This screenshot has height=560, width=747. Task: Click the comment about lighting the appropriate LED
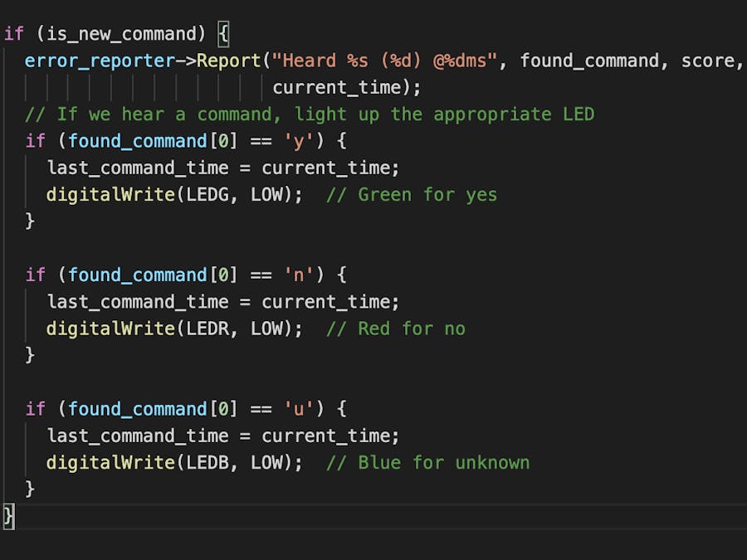(x=310, y=114)
